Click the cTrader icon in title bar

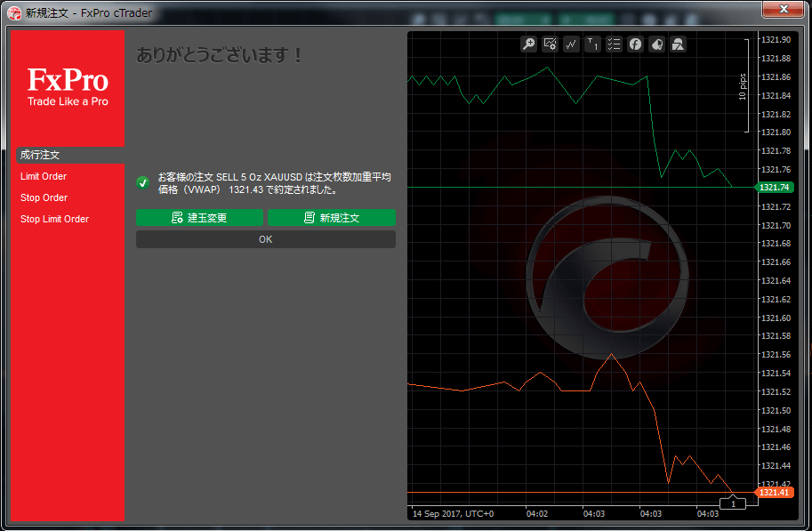tap(14, 13)
